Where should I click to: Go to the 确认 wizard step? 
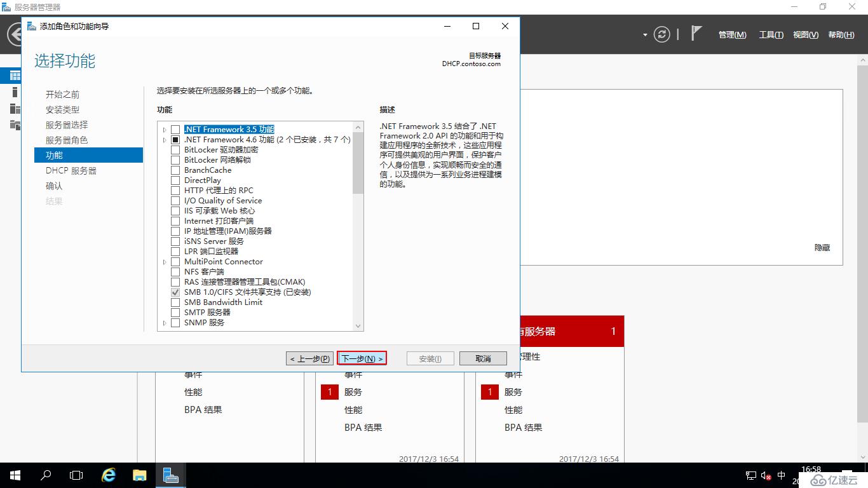point(54,186)
